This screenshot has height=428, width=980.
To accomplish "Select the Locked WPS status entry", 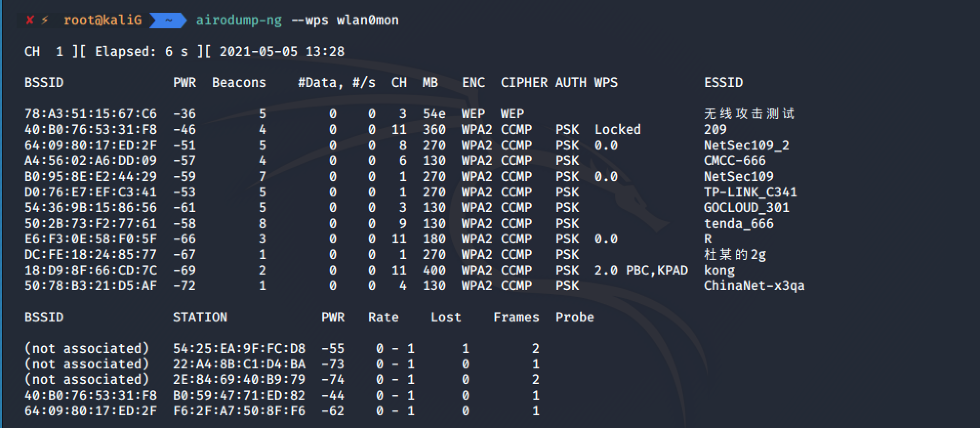I will tap(617, 129).
